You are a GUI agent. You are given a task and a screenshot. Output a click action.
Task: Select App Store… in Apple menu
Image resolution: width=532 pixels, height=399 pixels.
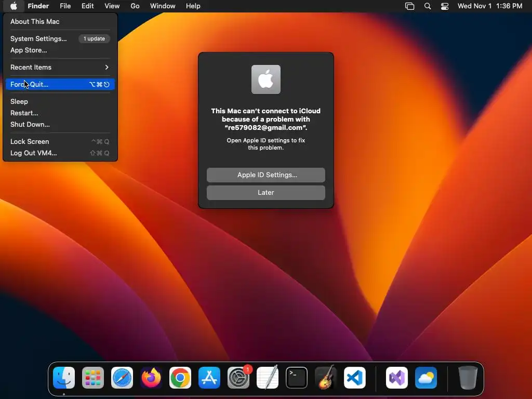[60, 50]
